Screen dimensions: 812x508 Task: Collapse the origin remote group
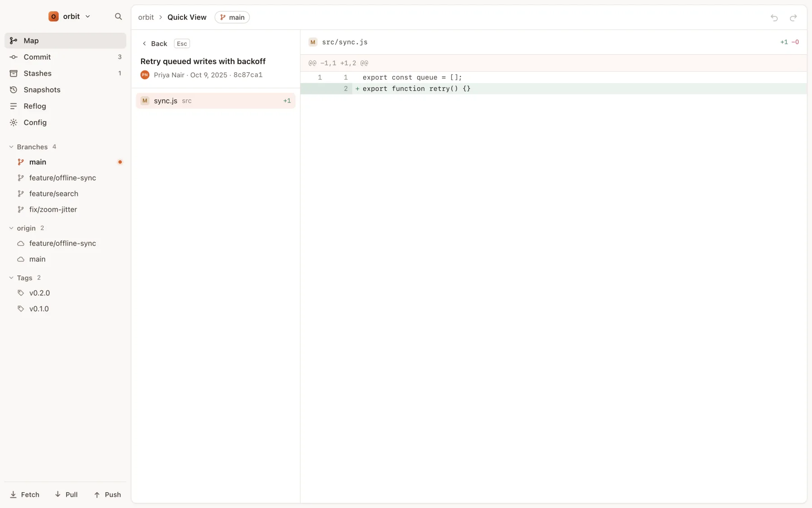click(27, 228)
